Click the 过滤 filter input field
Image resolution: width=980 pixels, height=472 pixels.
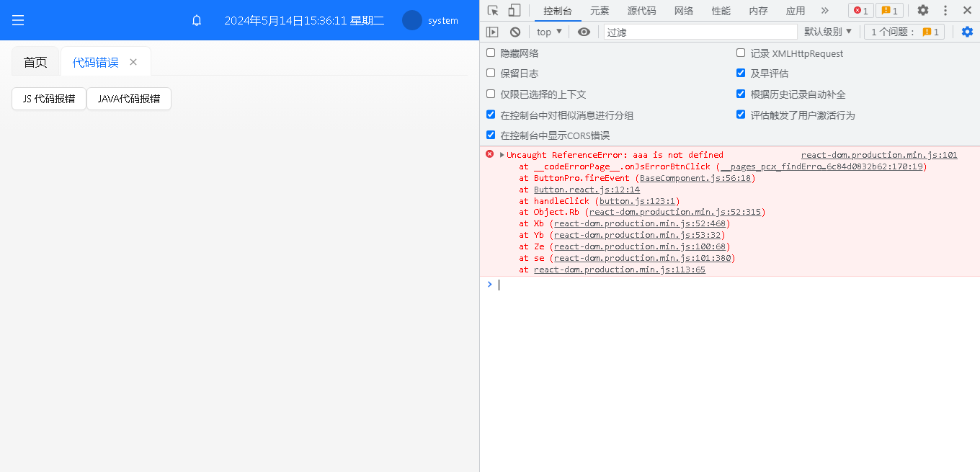click(x=700, y=32)
